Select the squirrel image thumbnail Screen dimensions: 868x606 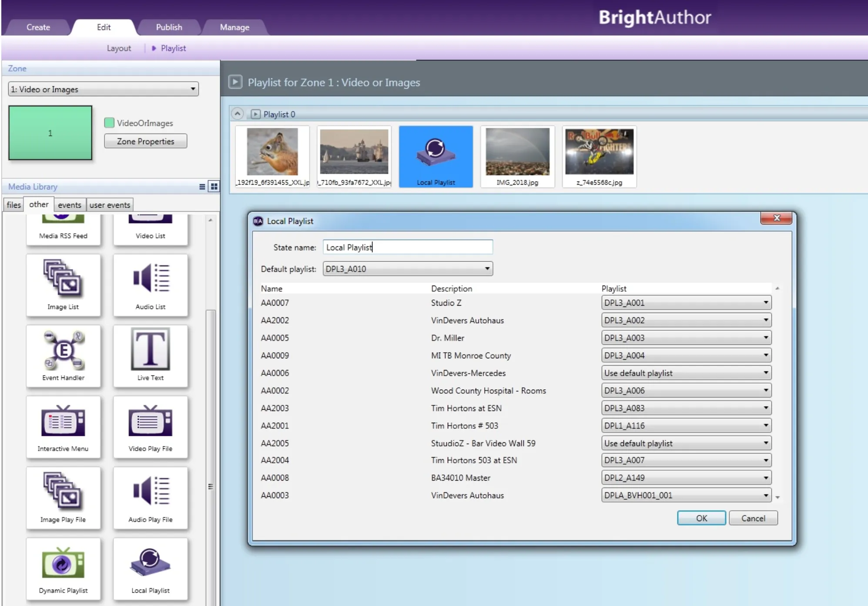click(272, 157)
